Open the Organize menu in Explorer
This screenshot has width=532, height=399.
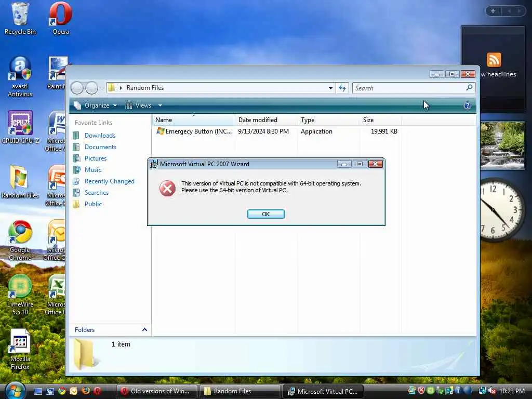(x=96, y=105)
